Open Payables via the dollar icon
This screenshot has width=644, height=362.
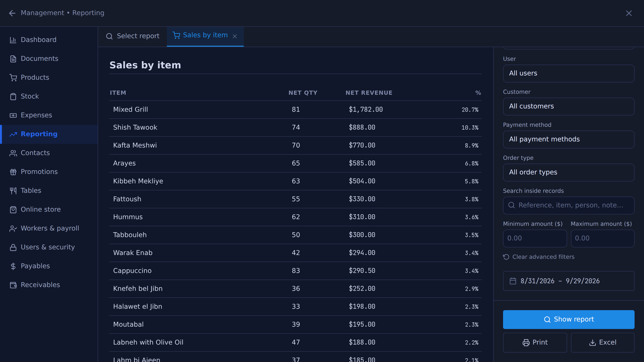pyautogui.click(x=13, y=266)
